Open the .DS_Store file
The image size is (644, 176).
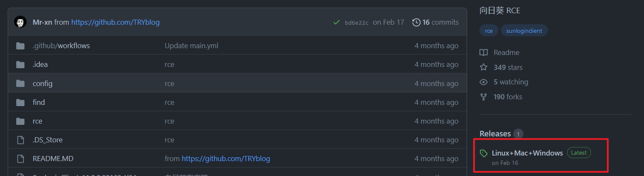pyautogui.click(x=47, y=140)
